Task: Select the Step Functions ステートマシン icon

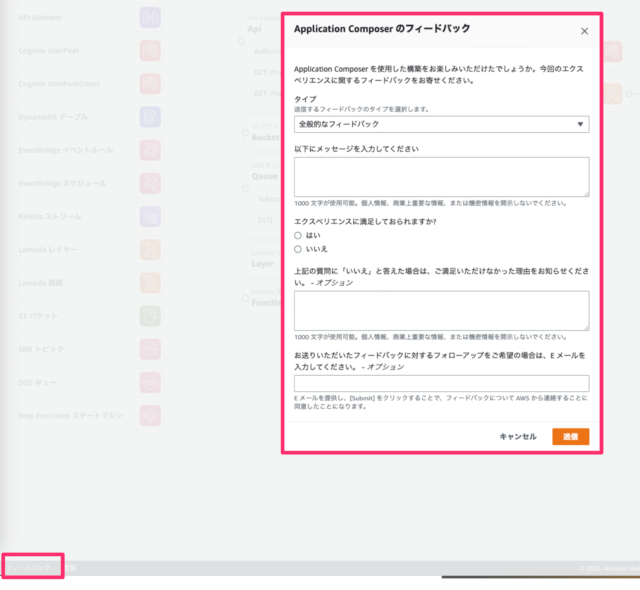Action: pos(150,416)
